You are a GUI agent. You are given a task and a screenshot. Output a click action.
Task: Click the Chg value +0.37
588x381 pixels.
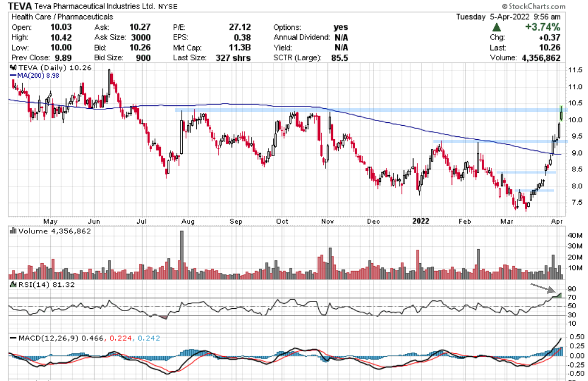tap(550, 37)
